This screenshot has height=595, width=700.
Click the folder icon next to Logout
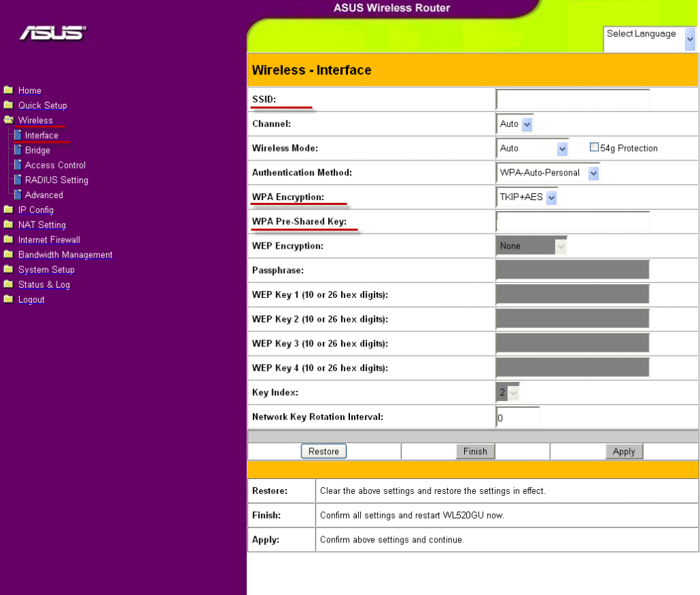pos(8,299)
